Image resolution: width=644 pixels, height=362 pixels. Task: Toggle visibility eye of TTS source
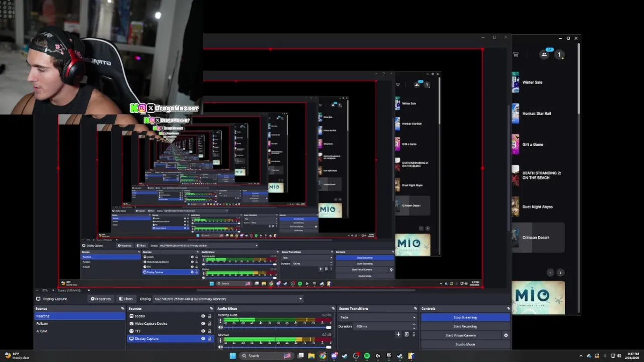(203, 331)
